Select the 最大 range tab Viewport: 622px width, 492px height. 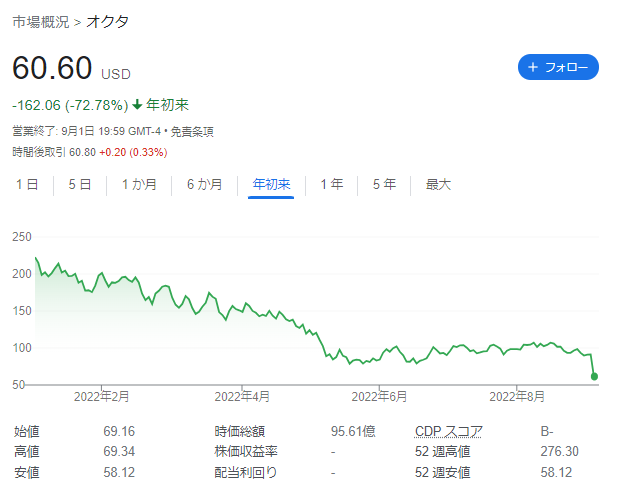(438, 184)
